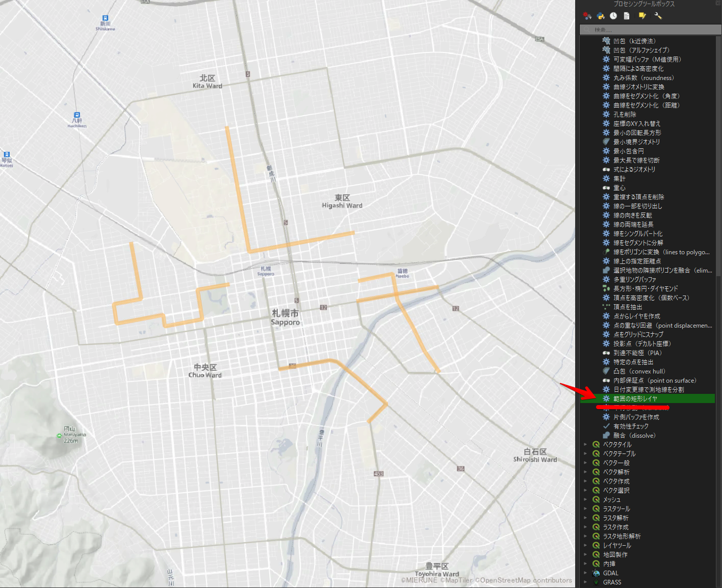Select 片側バッファを作成
This screenshot has height=588, width=722.
636,417
